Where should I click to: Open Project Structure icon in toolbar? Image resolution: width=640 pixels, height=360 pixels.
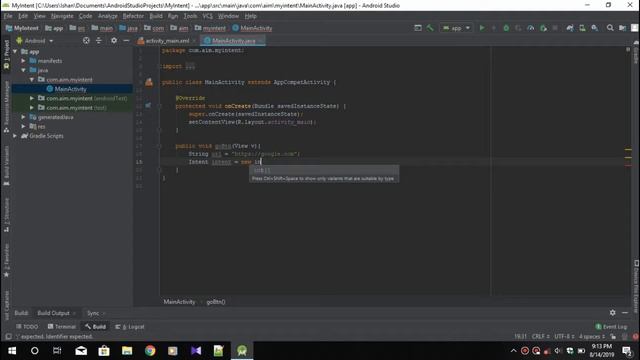(622, 28)
